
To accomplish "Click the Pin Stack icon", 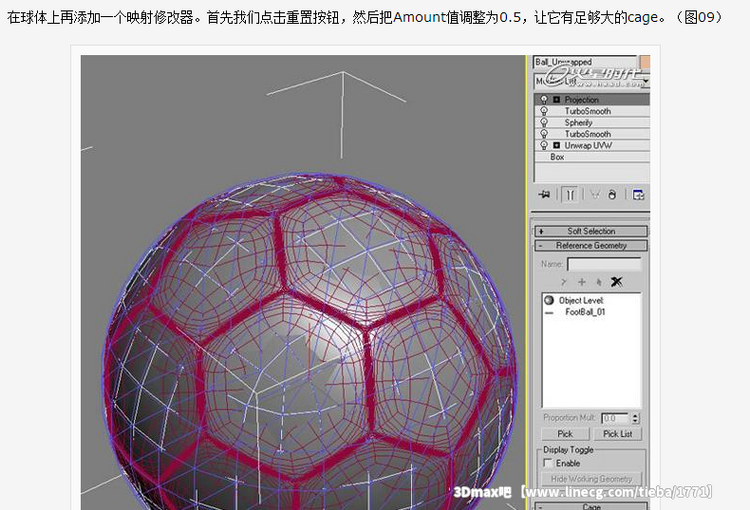I will pyautogui.click(x=544, y=195).
